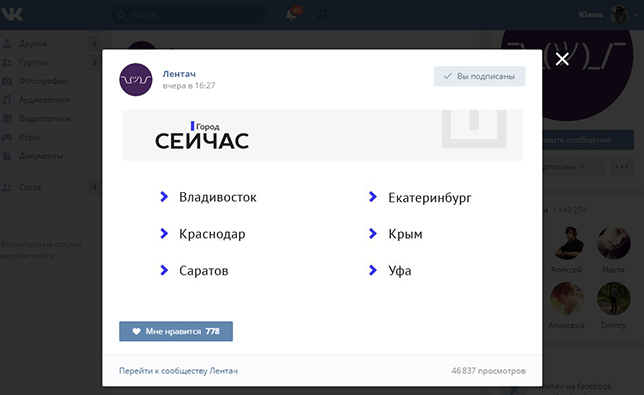This screenshot has width=644, height=395.
Task: Click the note icon beside Аудиозаписи
Action: pyautogui.click(x=7, y=100)
